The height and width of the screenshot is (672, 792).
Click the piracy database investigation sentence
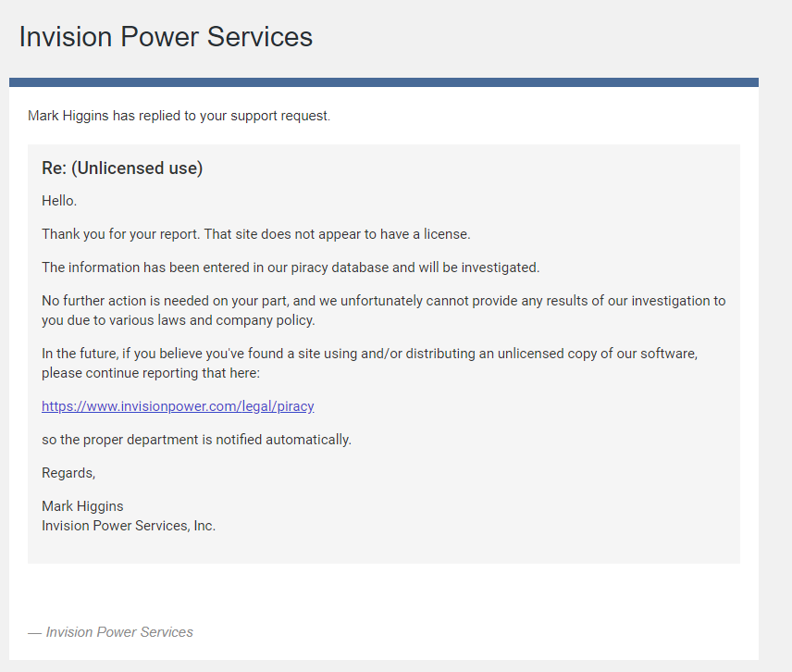[x=290, y=268]
